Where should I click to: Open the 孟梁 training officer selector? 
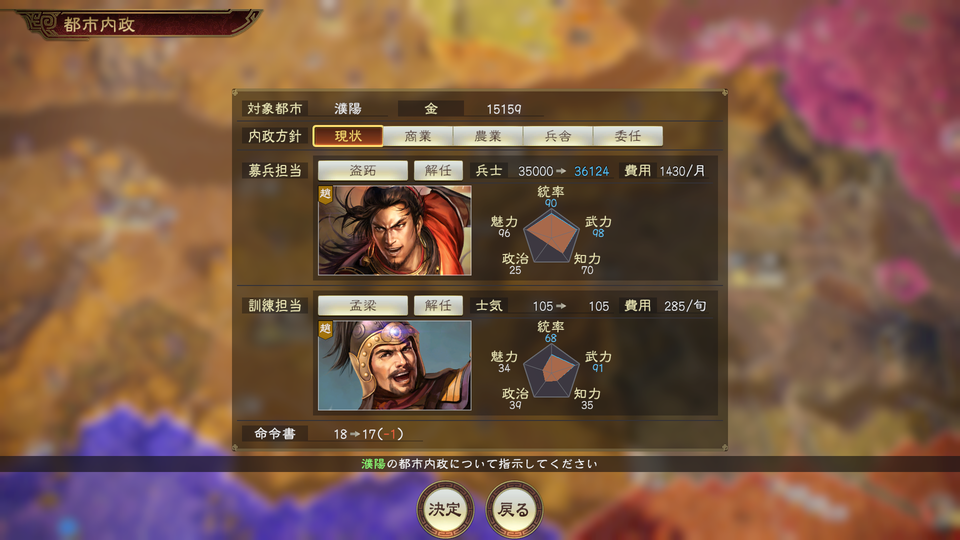coord(362,305)
